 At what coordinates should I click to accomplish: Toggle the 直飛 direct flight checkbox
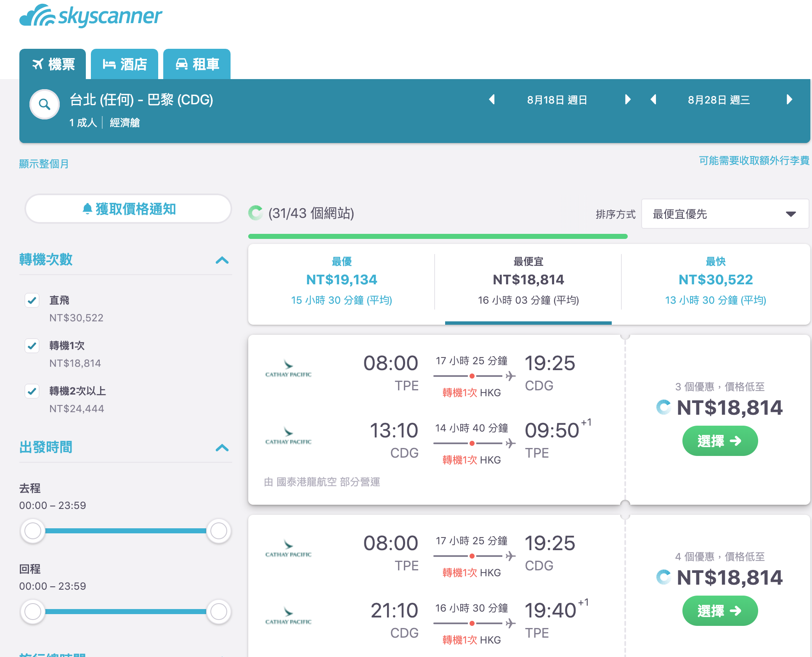pyautogui.click(x=32, y=300)
